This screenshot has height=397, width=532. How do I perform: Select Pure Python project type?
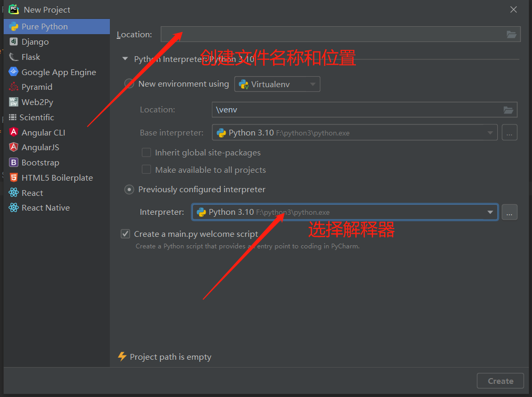57,26
